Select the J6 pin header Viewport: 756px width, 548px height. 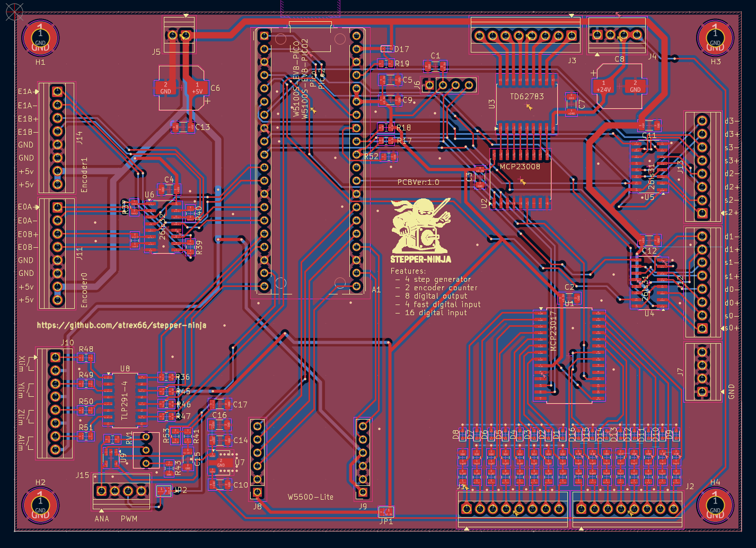point(449,85)
